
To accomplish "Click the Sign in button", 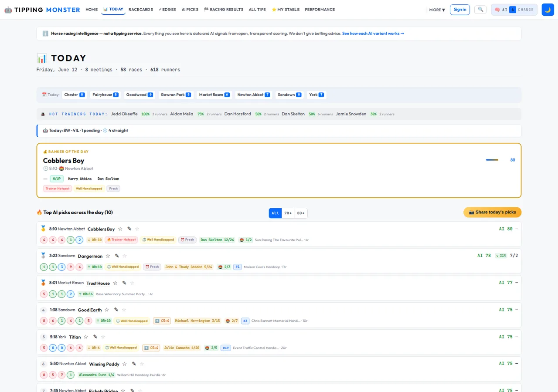I will pyautogui.click(x=460, y=10).
